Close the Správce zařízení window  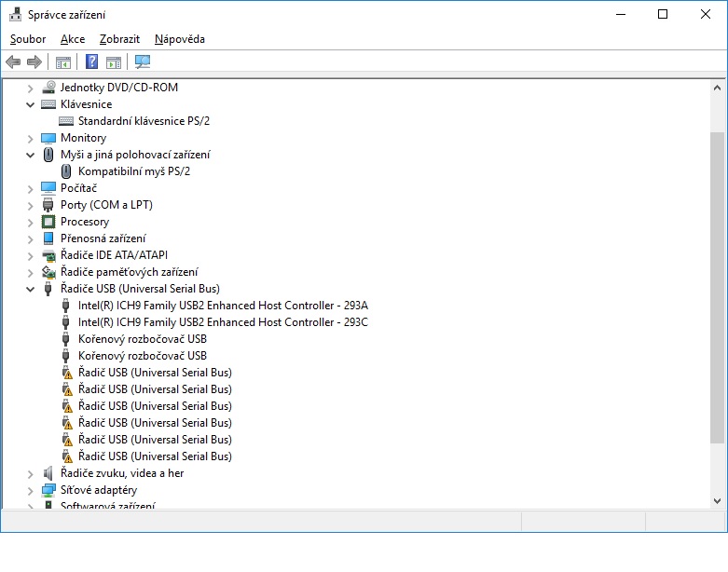[706, 14]
